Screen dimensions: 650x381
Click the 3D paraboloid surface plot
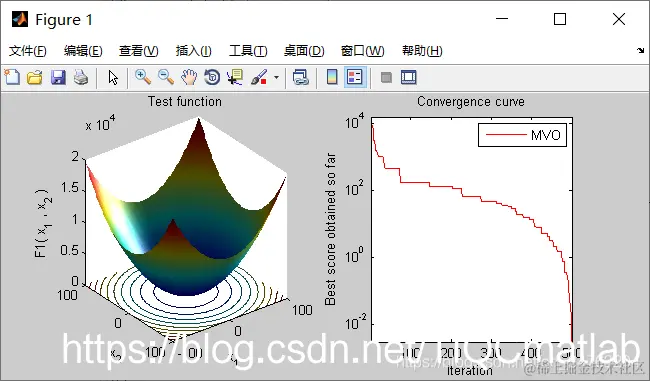coord(187,207)
